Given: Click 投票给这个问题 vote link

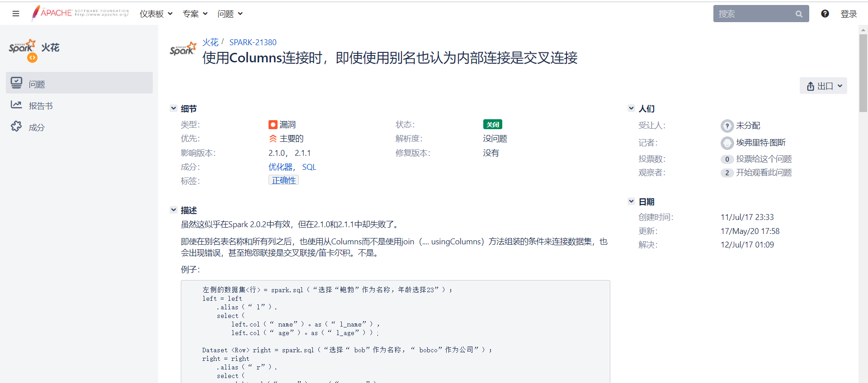Looking at the screenshot, I should click(764, 159).
